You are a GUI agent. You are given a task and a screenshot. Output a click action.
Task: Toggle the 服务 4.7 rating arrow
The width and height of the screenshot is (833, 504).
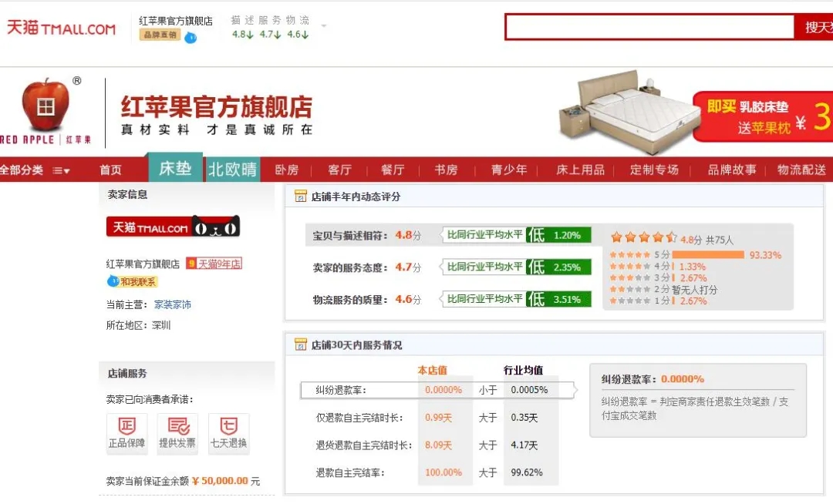270,35
